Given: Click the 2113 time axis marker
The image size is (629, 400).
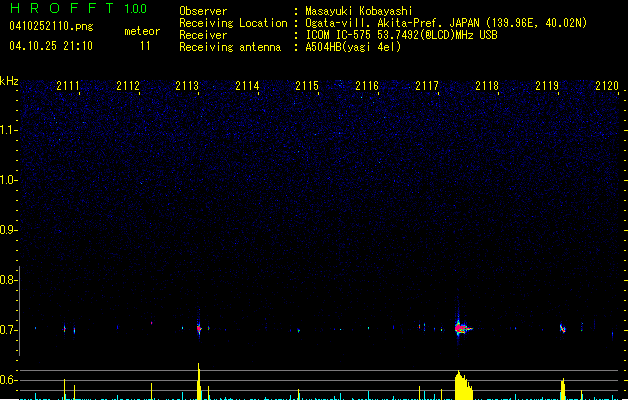Looking at the screenshot, I should [187, 86].
